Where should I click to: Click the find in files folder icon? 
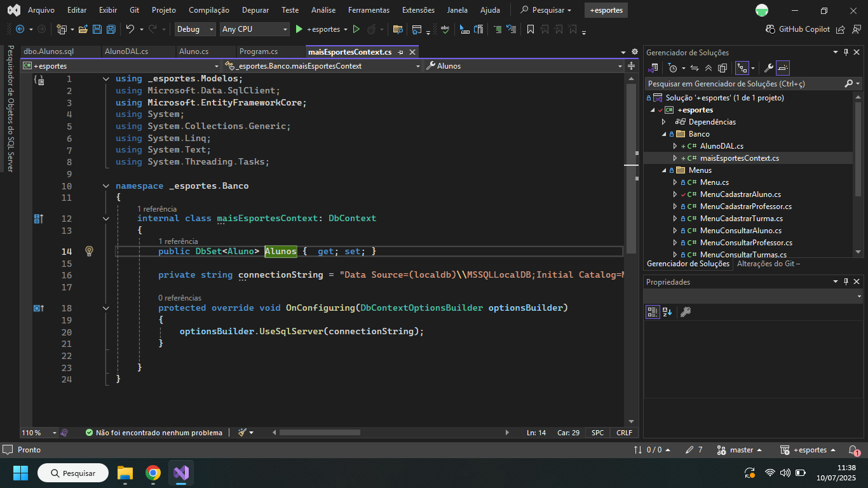(x=398, y=29)
